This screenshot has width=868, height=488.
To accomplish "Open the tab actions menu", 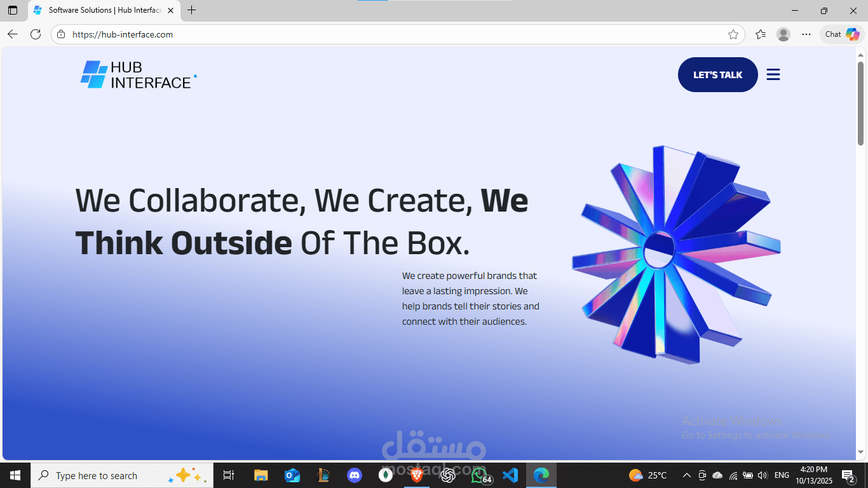I will click(x=13, y=10).
